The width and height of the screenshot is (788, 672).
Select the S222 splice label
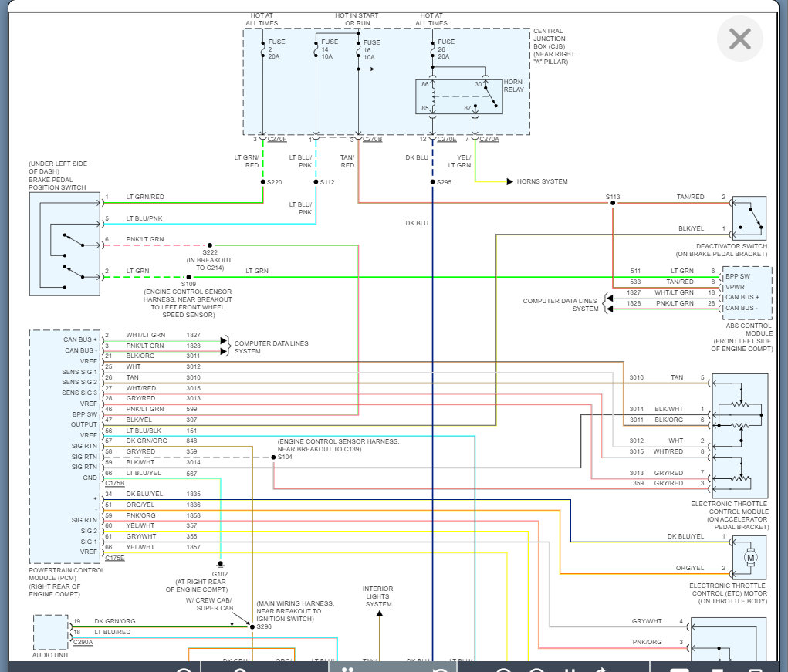(210, 252)
